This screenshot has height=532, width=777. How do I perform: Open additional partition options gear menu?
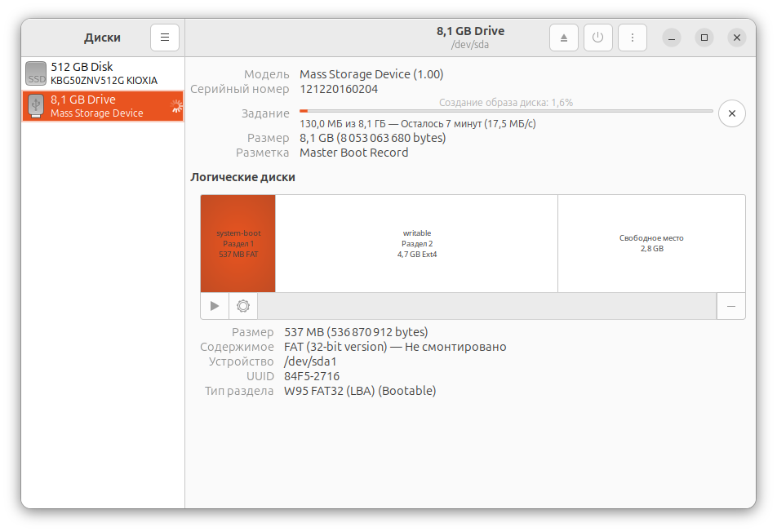(243, 306)
